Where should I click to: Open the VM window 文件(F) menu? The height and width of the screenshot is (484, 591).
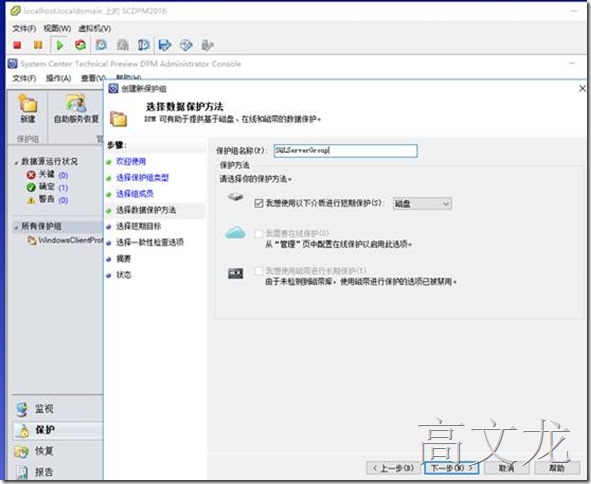[24, 29]
